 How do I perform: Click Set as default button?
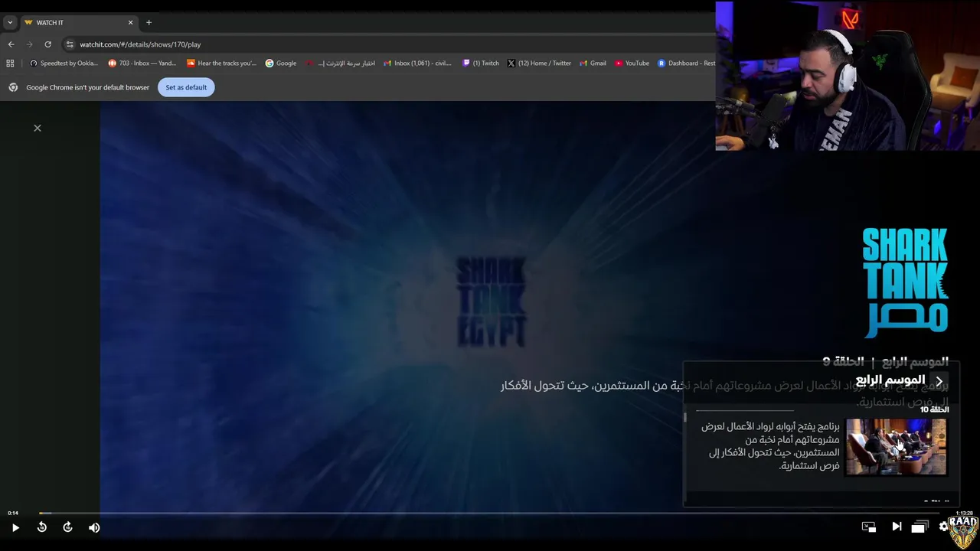click(x=186, y=87)
